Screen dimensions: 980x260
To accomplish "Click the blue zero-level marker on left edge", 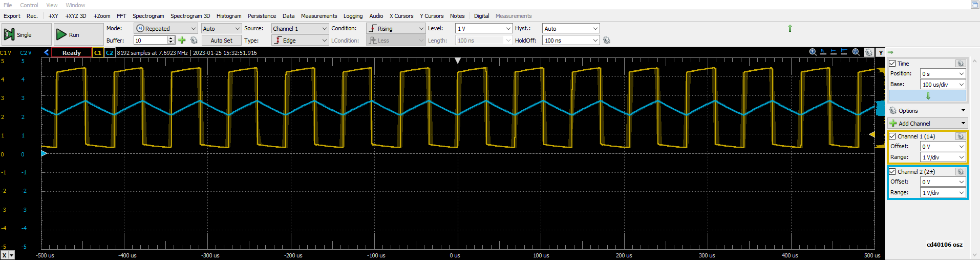I will 44,153.
